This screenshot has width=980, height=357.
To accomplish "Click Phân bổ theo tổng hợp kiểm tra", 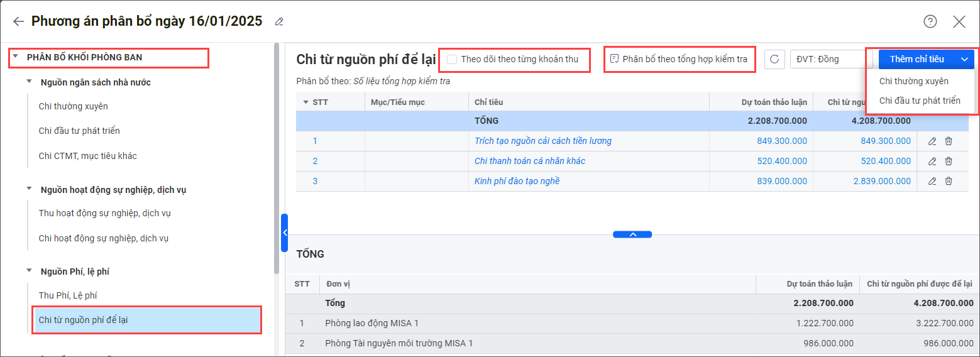I will pos(678,59).
